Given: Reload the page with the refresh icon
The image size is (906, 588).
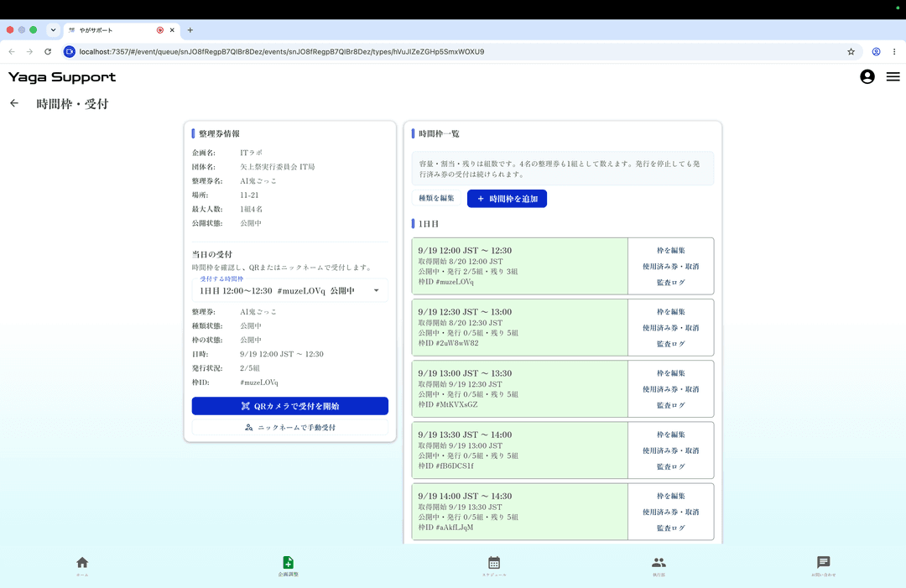Looking at the screenshot, I should point(48,51).
